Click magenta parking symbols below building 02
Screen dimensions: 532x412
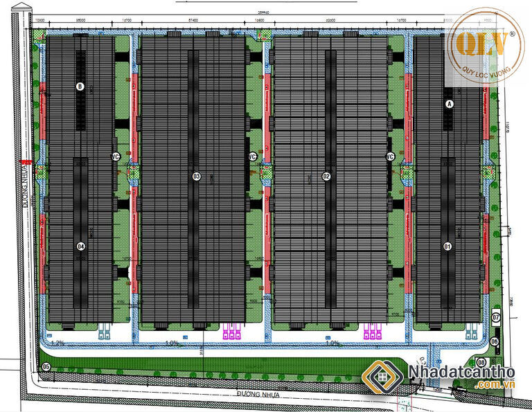(x=373, y=333)
